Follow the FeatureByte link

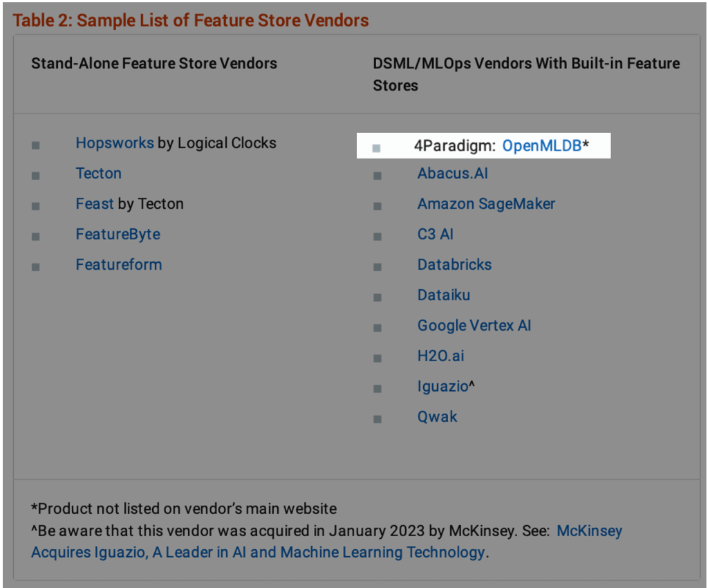(118, 235)
